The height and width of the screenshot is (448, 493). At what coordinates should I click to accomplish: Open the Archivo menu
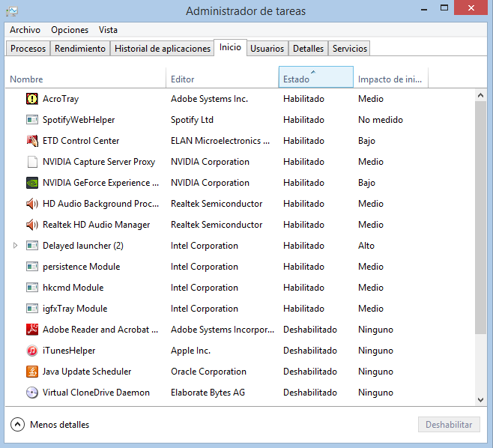[x=25, y=30]
